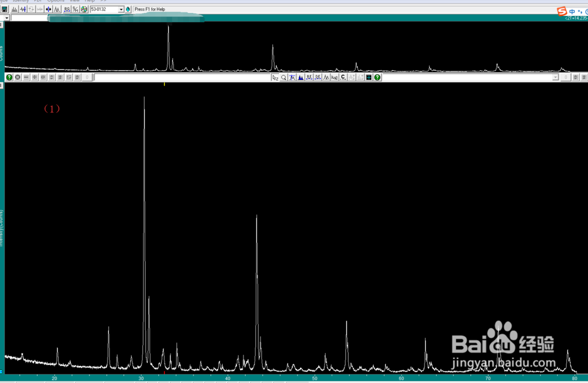The image size is (588, 383).
Task: Open the View menu
Action: (75, 1)
